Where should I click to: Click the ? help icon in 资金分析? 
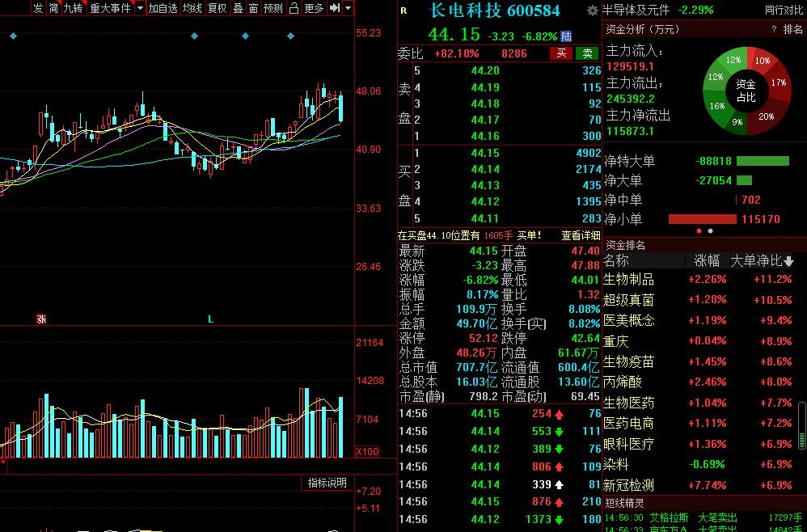(774, 30)
